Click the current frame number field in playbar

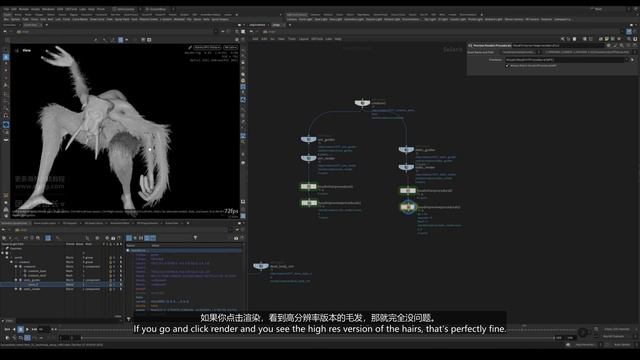tap(44, 329)
